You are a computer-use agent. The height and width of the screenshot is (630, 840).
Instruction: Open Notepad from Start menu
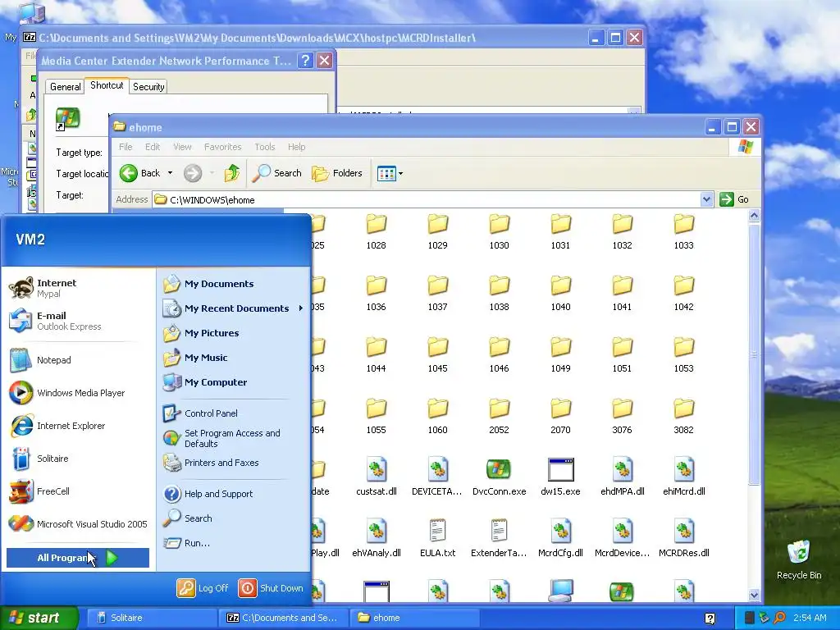[x=80, y=360]
